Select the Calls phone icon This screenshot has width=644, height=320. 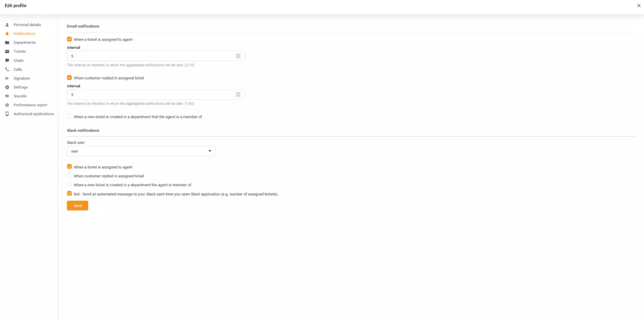[x=7, y=69]
